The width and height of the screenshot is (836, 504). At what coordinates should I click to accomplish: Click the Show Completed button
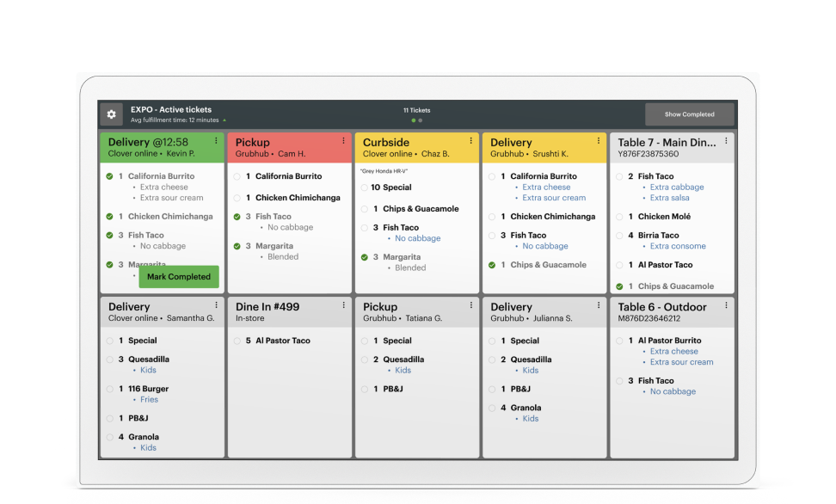[x=689, y=114]
